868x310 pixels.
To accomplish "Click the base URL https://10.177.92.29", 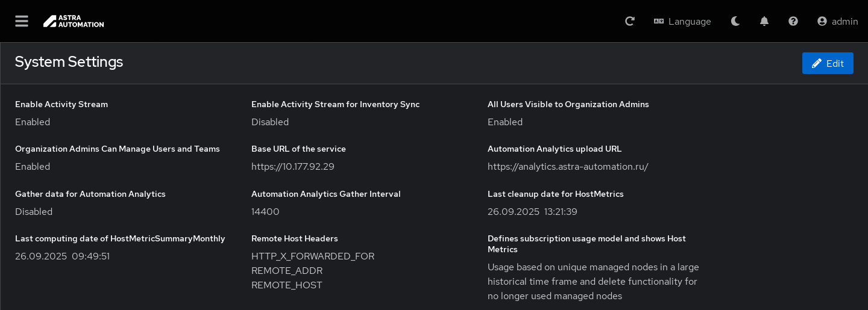I will pos(293,167).
